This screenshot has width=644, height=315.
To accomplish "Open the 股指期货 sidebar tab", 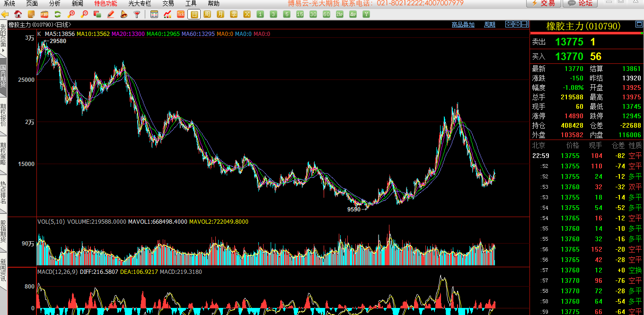I will [x=3, y=231].
